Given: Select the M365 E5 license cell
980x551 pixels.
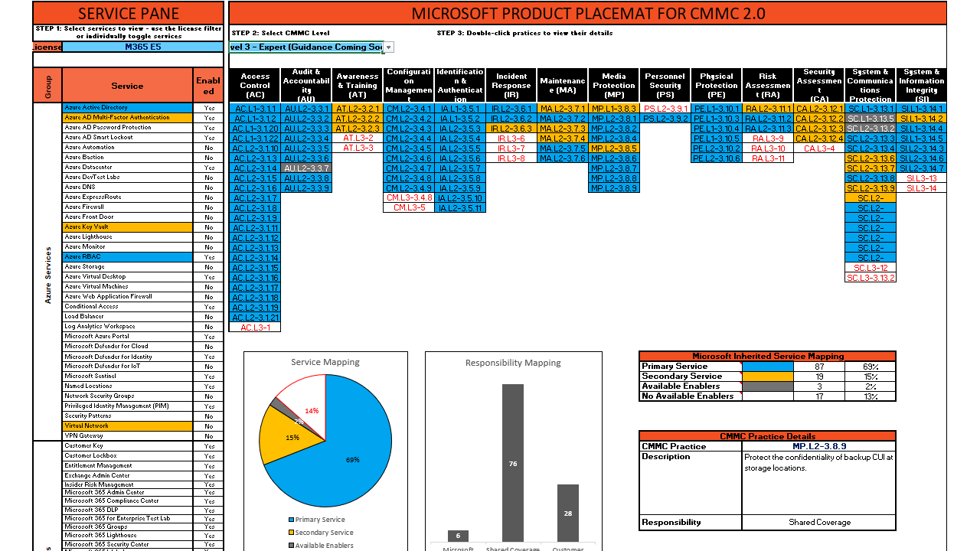Looking at the screenshot, I should point(142,47).
